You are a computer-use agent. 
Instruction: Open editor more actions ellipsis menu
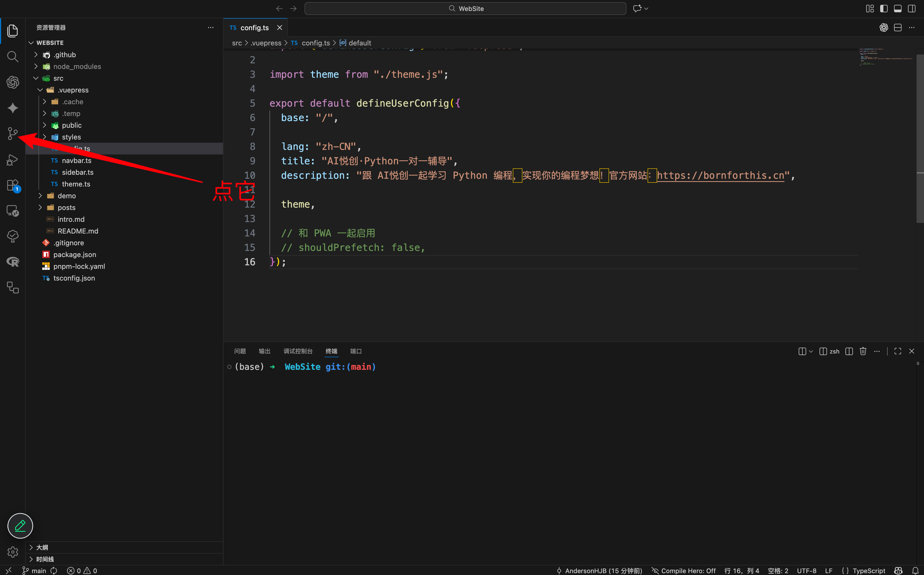tap(912, 27)
